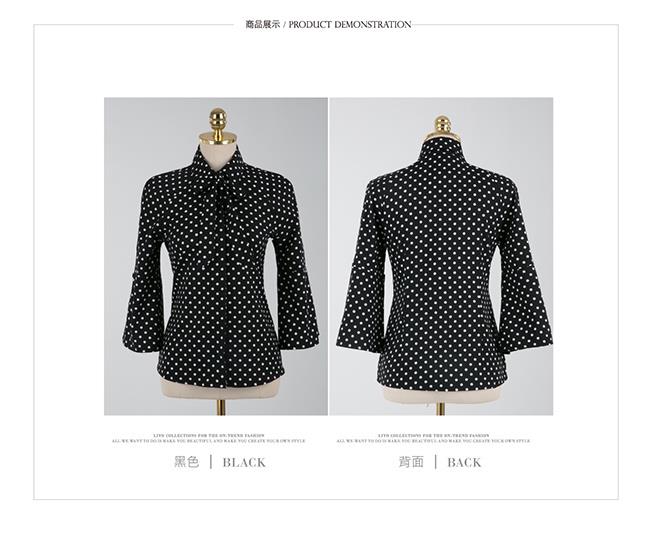Click the vertical divider between 黑色 and BLACK
Image resolution: width=650 pixels, height=547 pixels.
pyautogui.click(x=211, y=462)
